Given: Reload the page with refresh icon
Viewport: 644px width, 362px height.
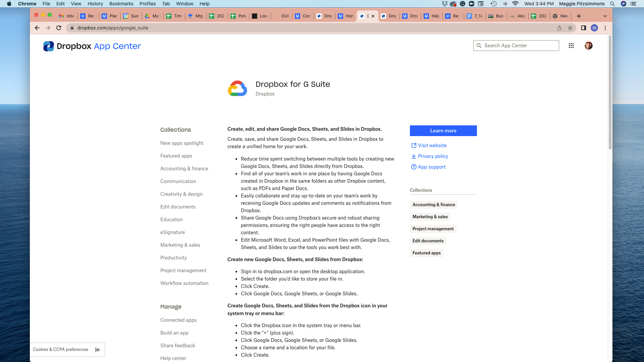Looking at the screenshot, I should [x=59, y=28].
